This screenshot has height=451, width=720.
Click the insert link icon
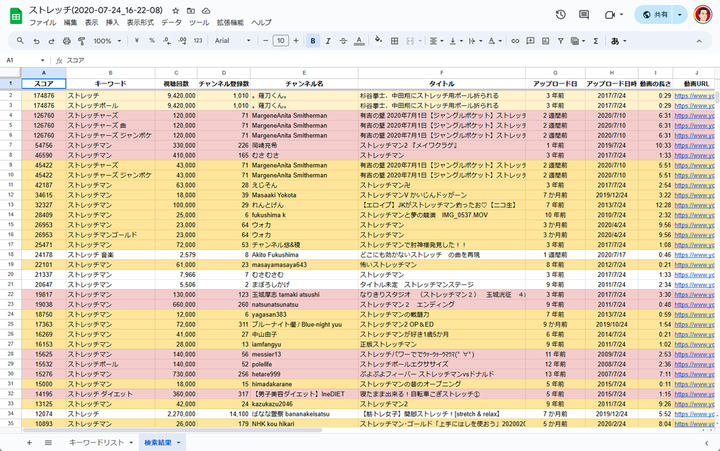coord(514,41)
